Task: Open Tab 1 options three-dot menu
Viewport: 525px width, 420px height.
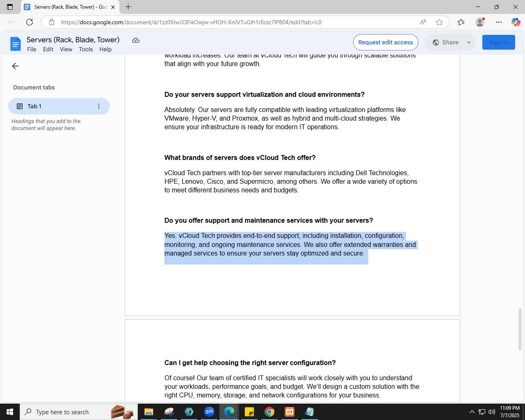Action: tap(98, 106)
